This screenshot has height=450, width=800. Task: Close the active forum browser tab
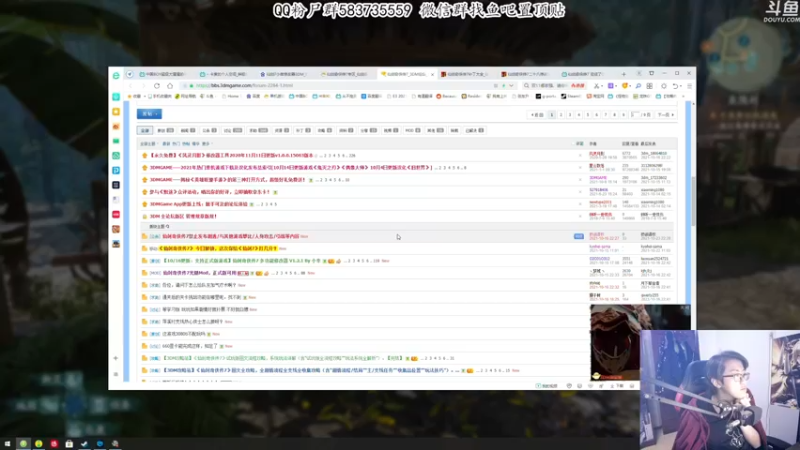coord(433,74)
